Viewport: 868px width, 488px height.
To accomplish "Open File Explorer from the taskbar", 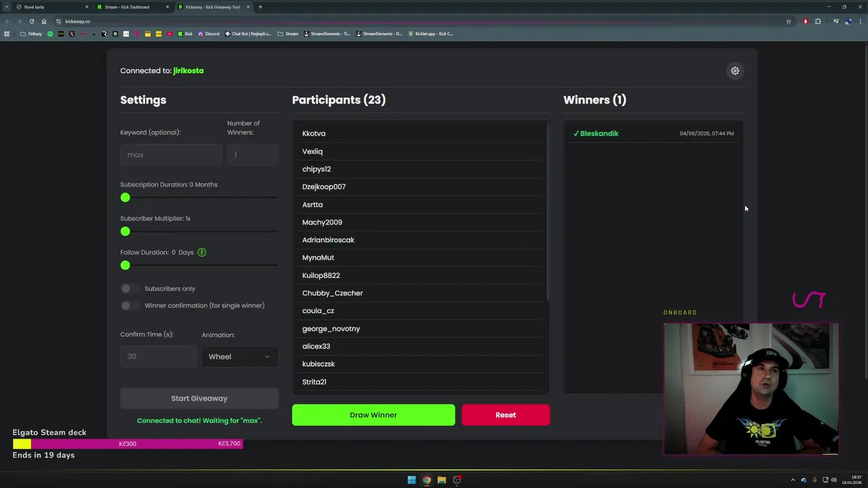I will pyautogui.click(x=441, y=480).
